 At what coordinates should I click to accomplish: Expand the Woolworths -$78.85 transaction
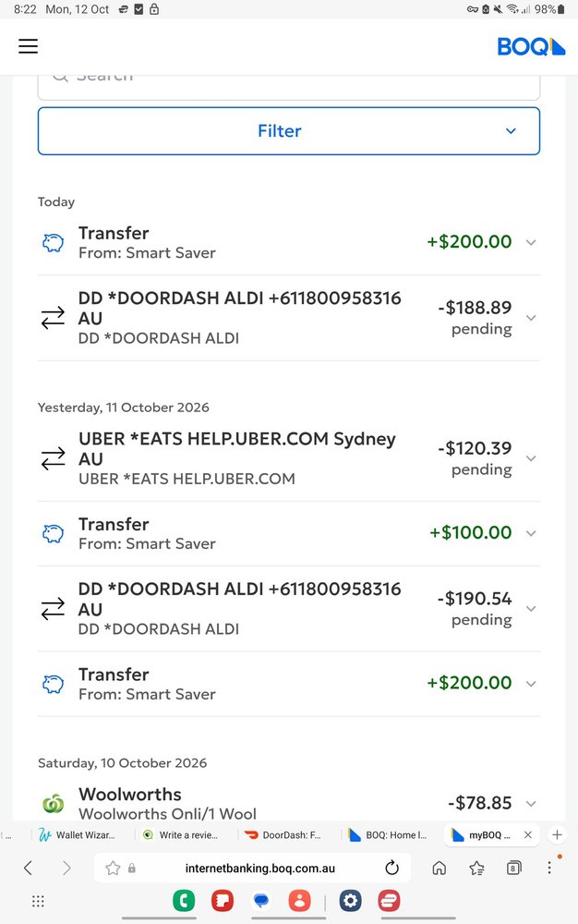pyautogui.click(x=288, y=803)
